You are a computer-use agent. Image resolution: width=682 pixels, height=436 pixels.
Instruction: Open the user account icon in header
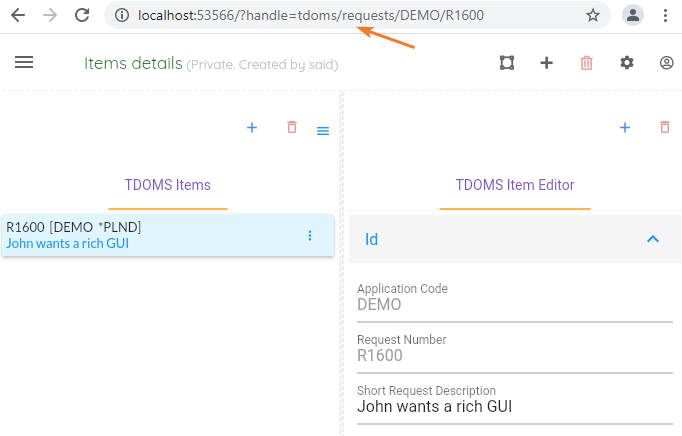pyautogui.click(x=666, y=63)
